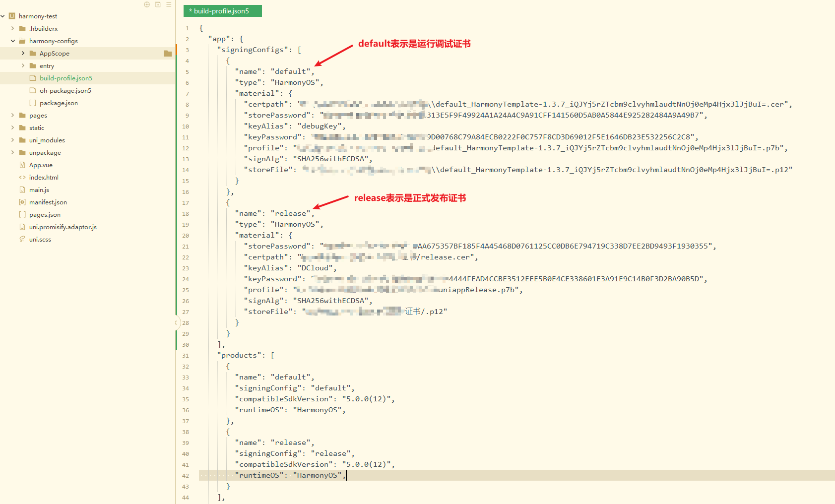This screenshot has width=835, height=504.
Task: Click the locate current file icon
Action: coord(147,4)
